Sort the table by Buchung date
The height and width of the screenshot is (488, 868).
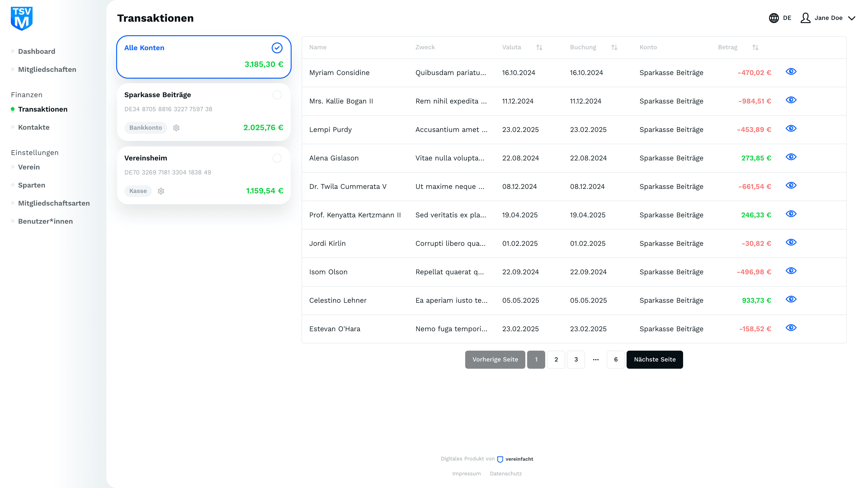[x=614, y=47]
